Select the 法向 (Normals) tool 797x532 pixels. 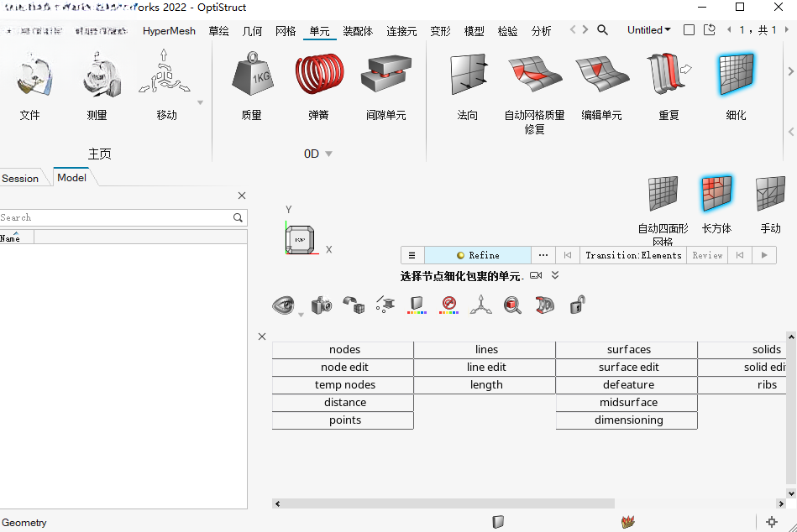click(469, 74)
